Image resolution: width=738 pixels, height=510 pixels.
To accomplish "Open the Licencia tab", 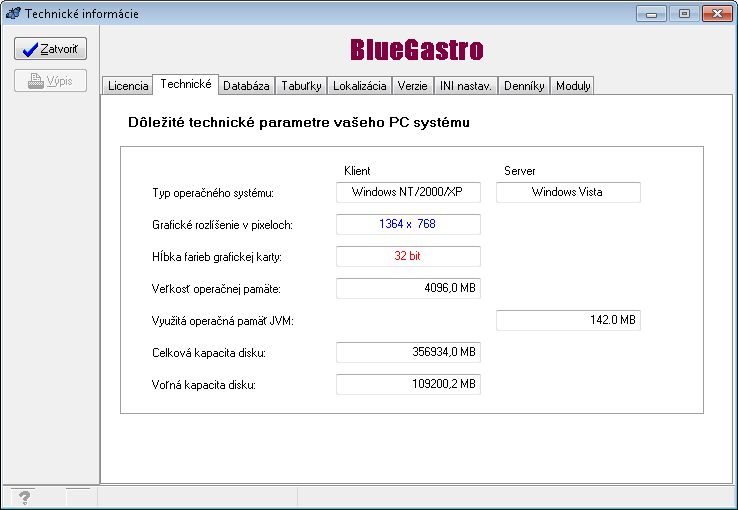I will click(128, 86).
